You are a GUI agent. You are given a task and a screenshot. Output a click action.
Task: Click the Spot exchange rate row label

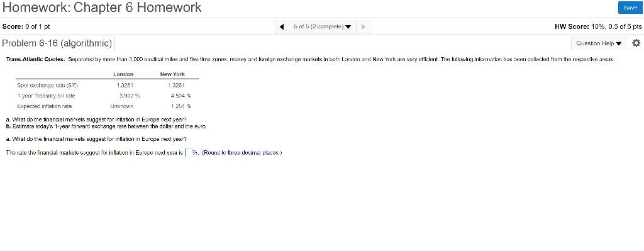click(x=47, y=86)
